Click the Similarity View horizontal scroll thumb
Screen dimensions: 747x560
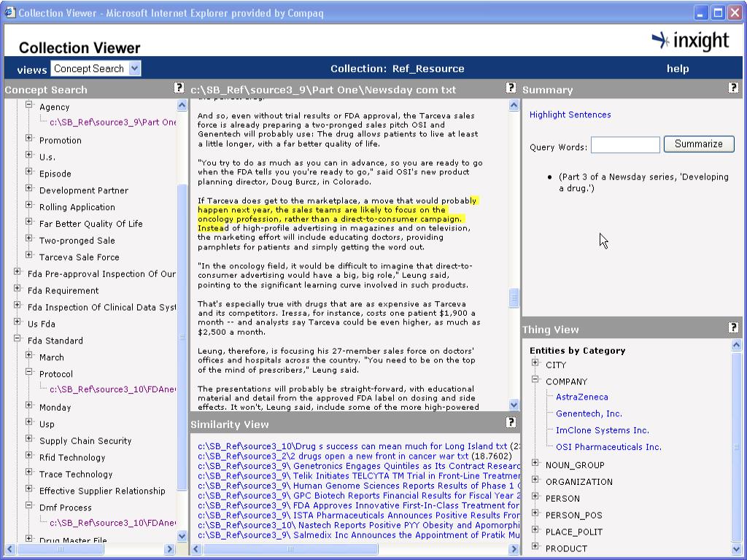290,549
